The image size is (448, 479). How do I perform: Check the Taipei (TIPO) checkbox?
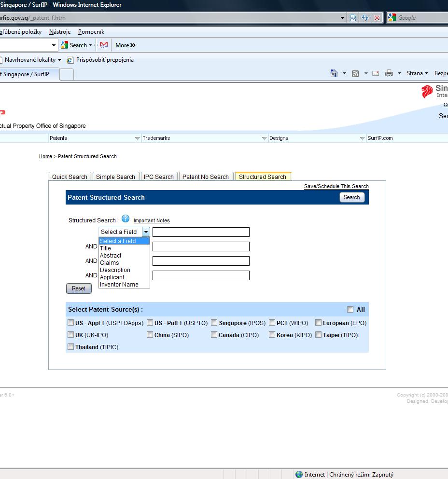coord(318,334)
